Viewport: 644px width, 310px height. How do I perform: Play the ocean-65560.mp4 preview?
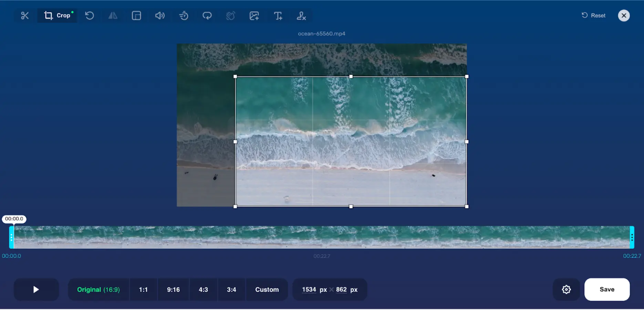pos(36,289)
